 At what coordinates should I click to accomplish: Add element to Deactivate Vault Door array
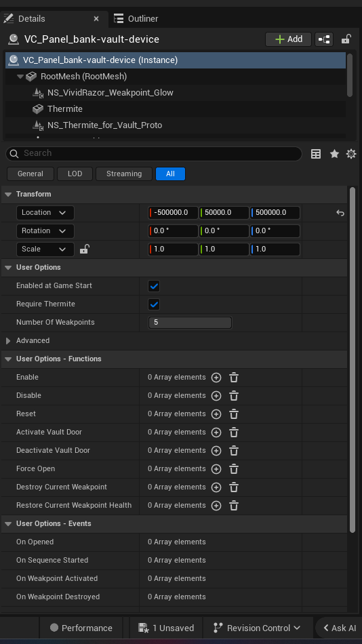click(216, 451)
